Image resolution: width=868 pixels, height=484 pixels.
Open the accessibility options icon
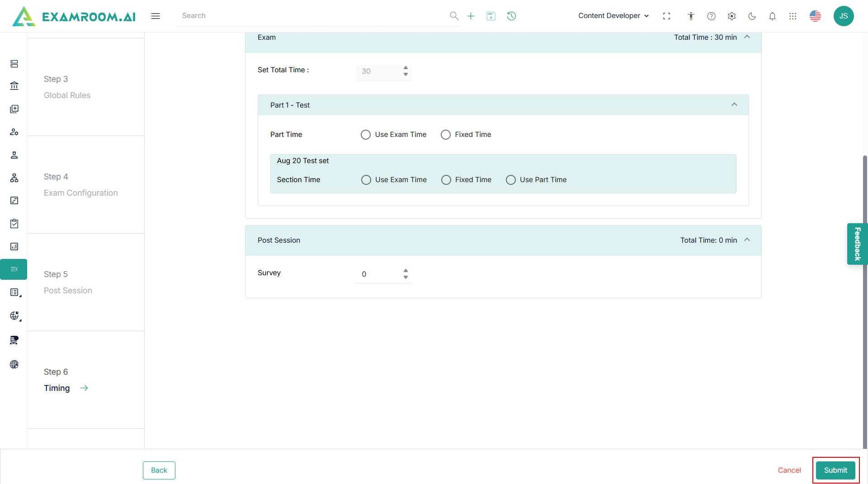coord(691,16)
